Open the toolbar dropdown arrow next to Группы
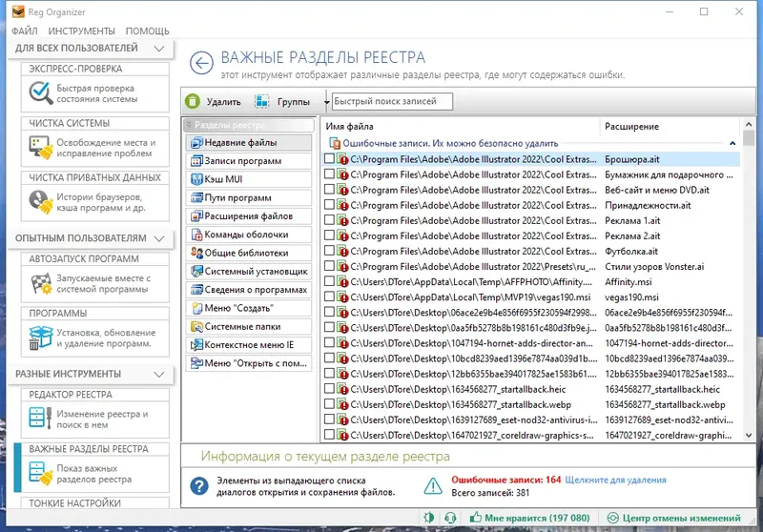 326,102
